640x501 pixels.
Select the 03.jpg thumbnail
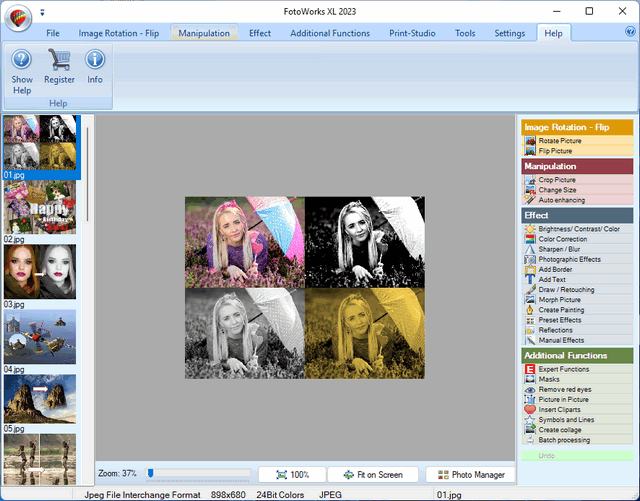pos(39,272)
